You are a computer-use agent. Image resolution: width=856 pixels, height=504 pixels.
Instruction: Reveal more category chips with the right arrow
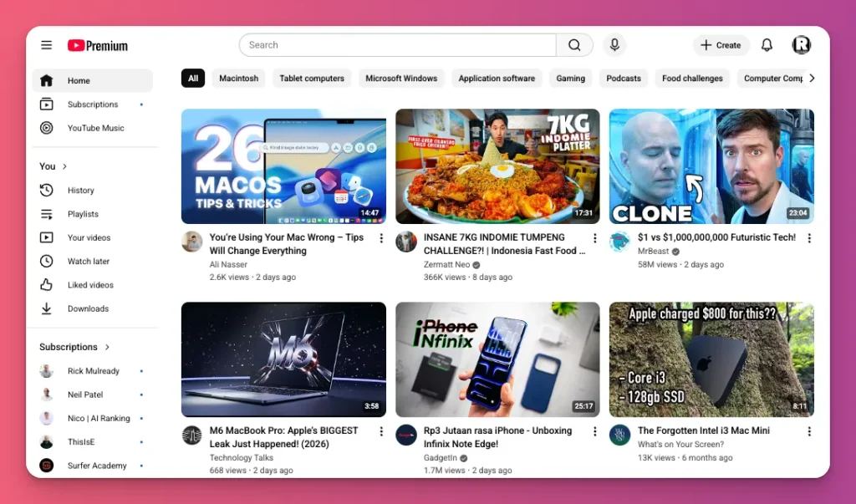pos(809,78)
